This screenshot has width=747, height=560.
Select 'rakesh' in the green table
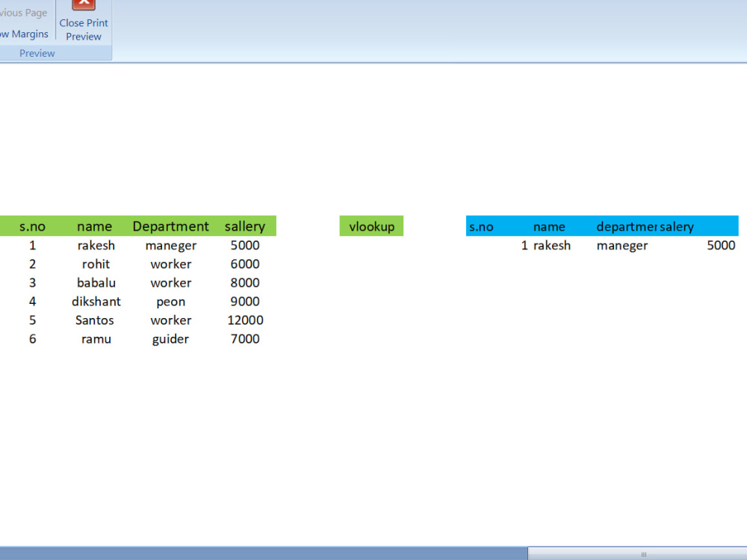tap(96, 245)
